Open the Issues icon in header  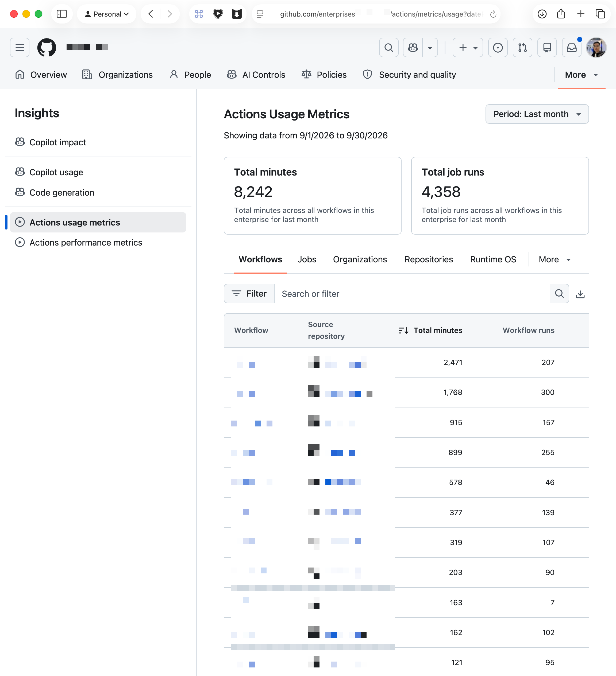point(498,48)
